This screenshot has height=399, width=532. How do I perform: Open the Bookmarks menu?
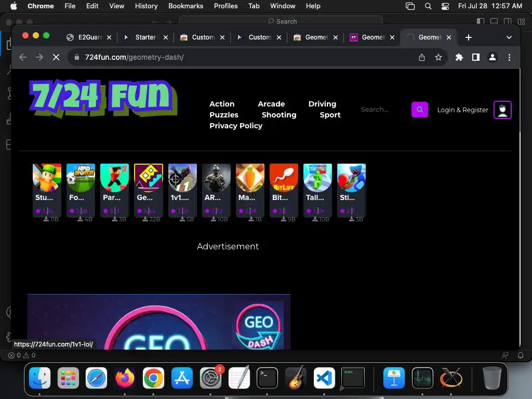[185, 6]
